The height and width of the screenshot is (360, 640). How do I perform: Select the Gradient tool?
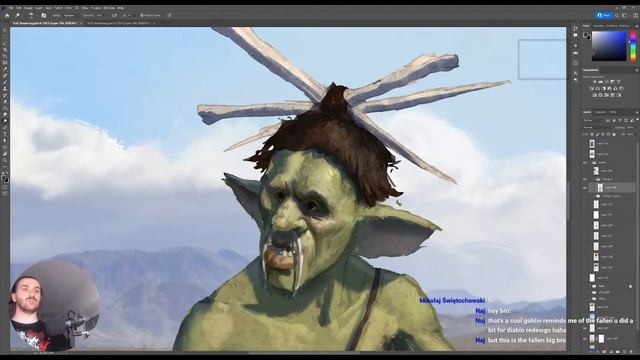coord(5,108)
